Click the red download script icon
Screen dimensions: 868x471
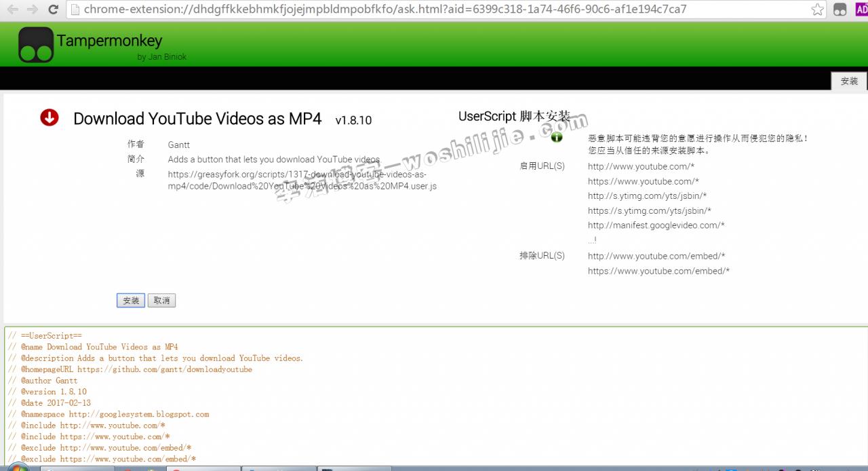50,117
